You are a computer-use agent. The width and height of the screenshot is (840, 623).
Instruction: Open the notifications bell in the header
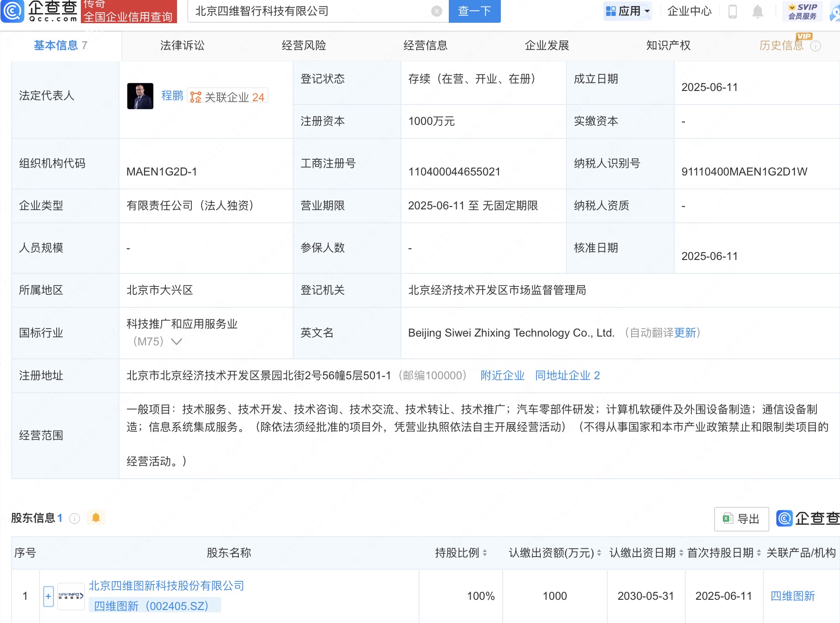(758, 11)
